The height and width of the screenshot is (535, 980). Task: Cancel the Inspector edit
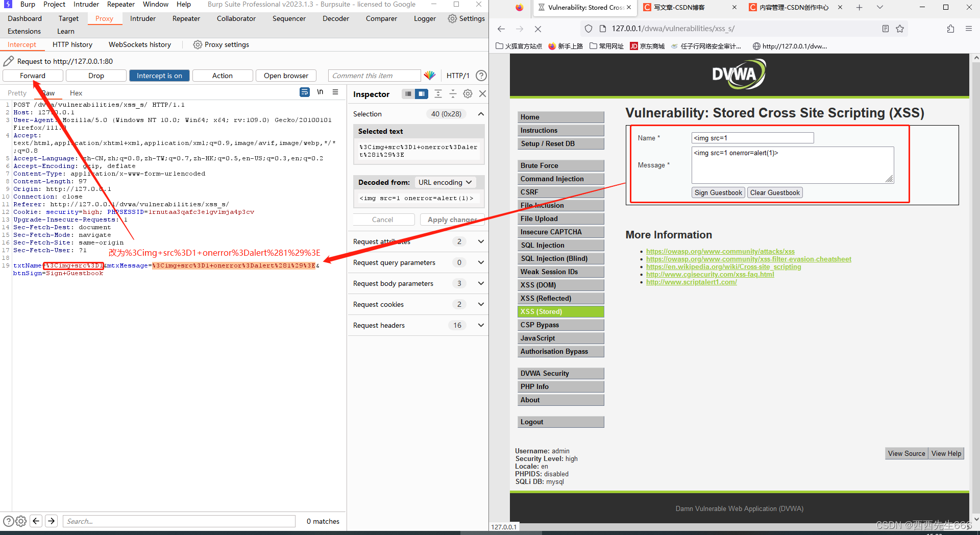383,220
